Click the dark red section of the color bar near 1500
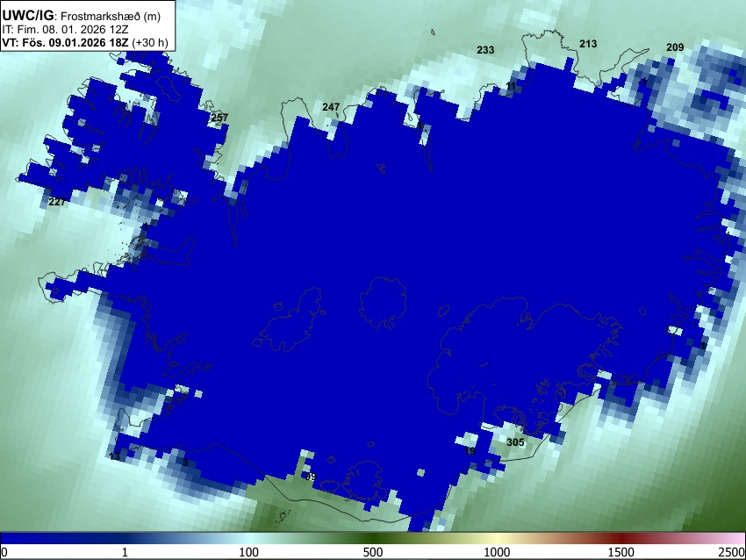Viewport: 746px width, 560px height. [x=621, y=538]
